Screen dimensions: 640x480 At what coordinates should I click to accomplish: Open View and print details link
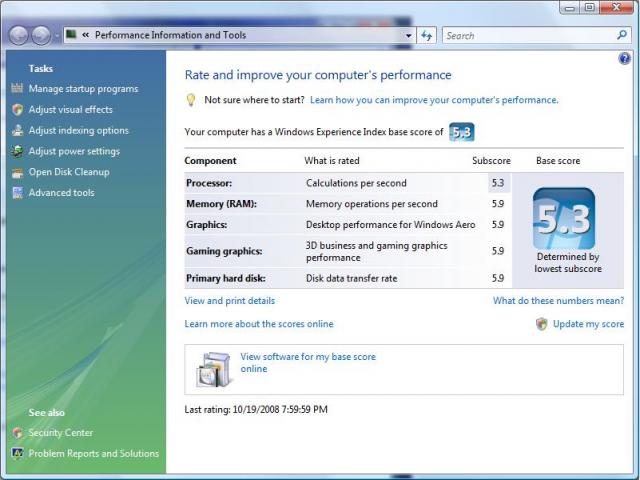tap(229, 301)
